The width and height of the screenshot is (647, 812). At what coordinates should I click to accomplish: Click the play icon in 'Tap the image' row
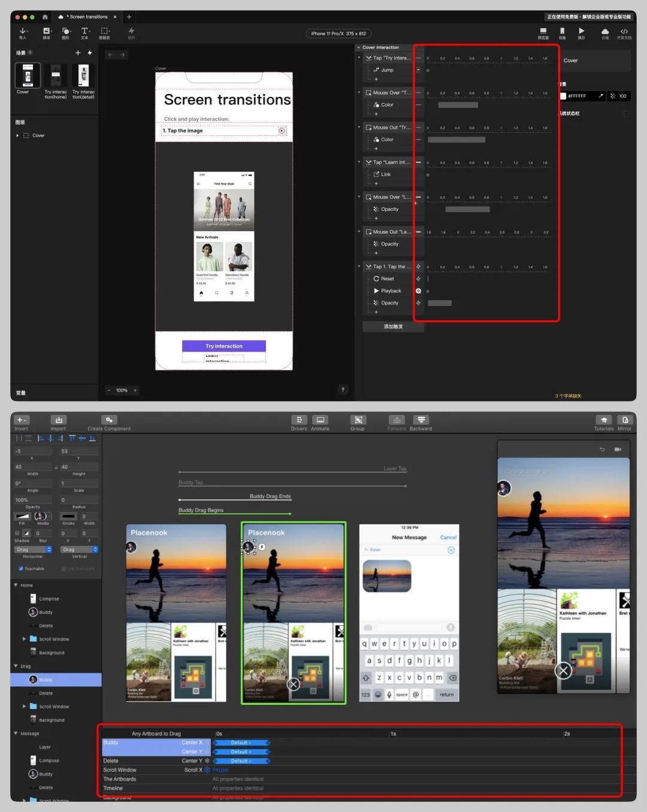point(282,131)
